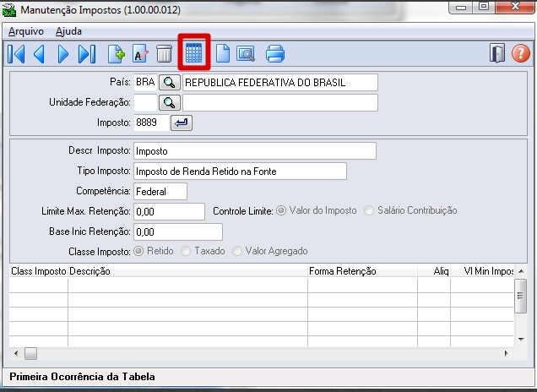Select Valor Agregado tax class

coord(237,251)
